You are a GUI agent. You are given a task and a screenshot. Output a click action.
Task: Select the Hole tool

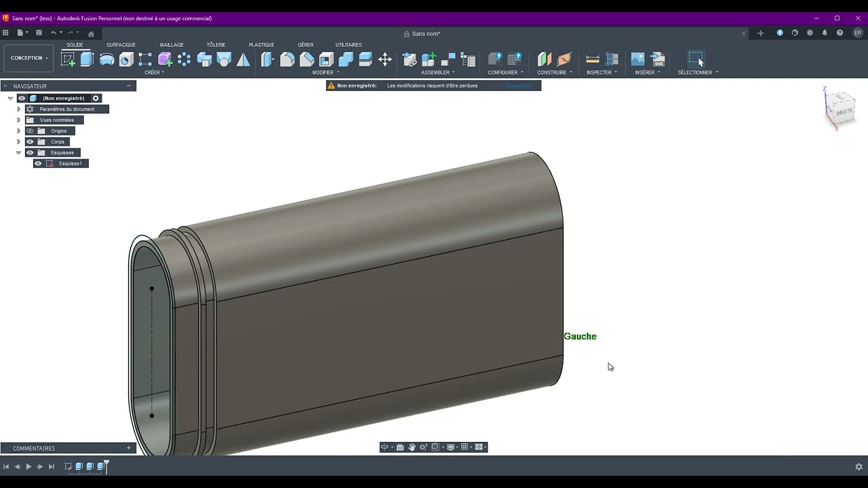126,60
